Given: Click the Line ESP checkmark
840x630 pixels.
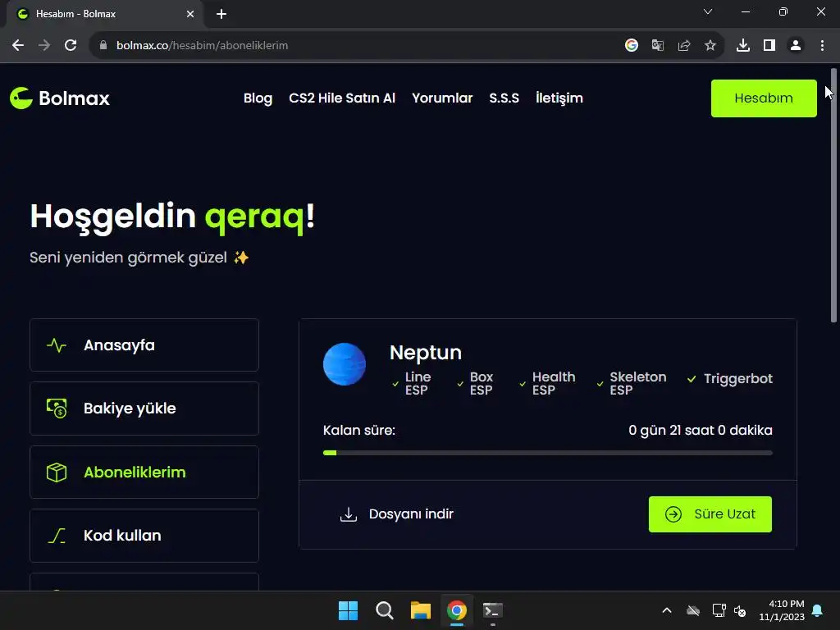Looking at the screenshot, I should pyautogui.click(x=395, y=384).
